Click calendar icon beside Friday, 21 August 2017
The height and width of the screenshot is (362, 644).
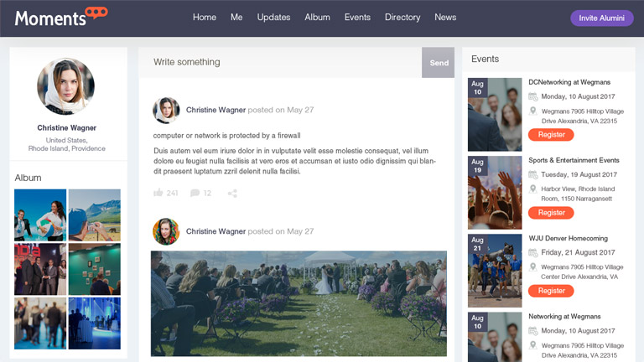tap(532, 252)
